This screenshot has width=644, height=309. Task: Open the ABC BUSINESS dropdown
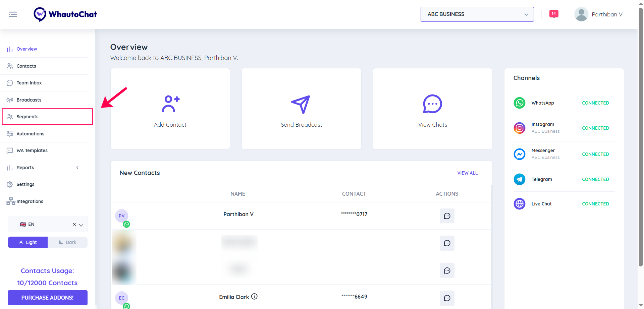point(477,14)
